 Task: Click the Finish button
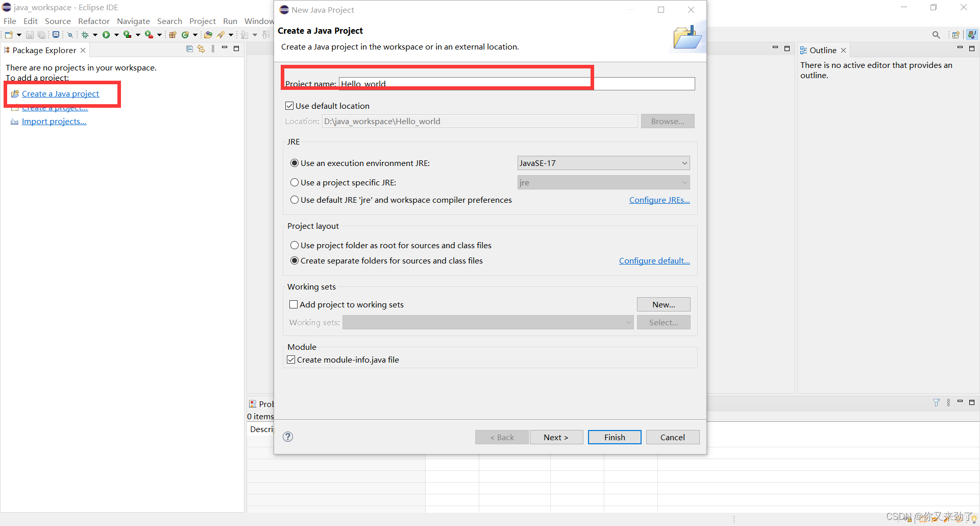[615, 437]
